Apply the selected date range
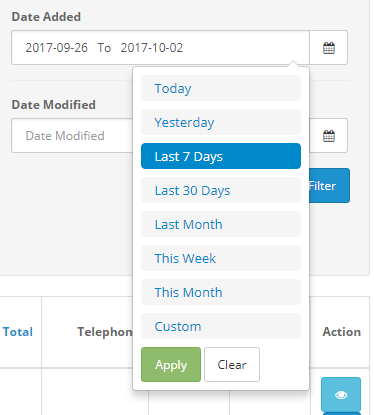Screen dimensions: 374x415 (171, 365)
